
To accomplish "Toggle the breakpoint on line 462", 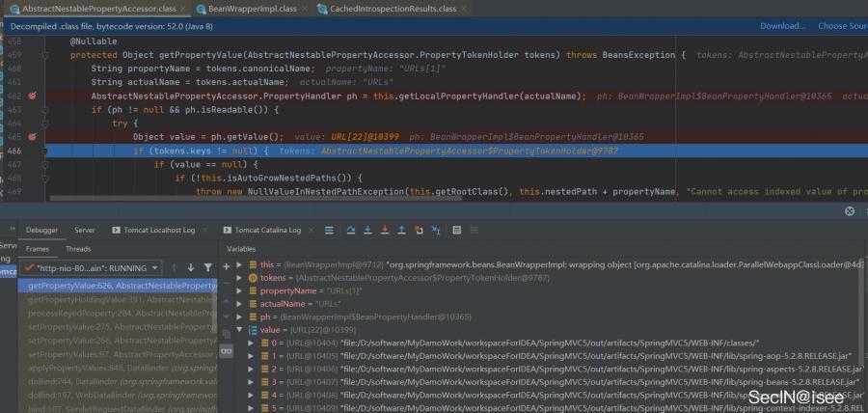I will click(x=32, y=96).
